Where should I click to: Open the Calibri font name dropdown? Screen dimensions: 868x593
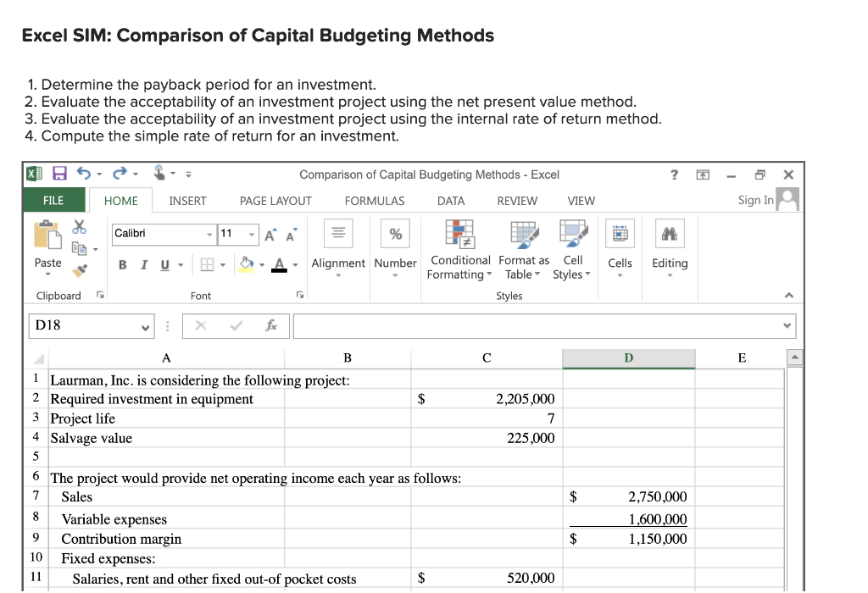tap(209, 234)
